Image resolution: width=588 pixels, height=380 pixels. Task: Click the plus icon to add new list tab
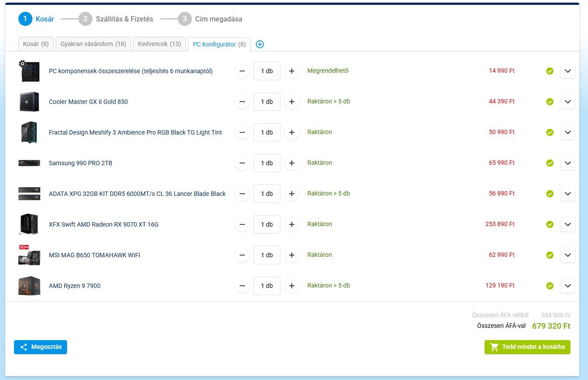260,44
